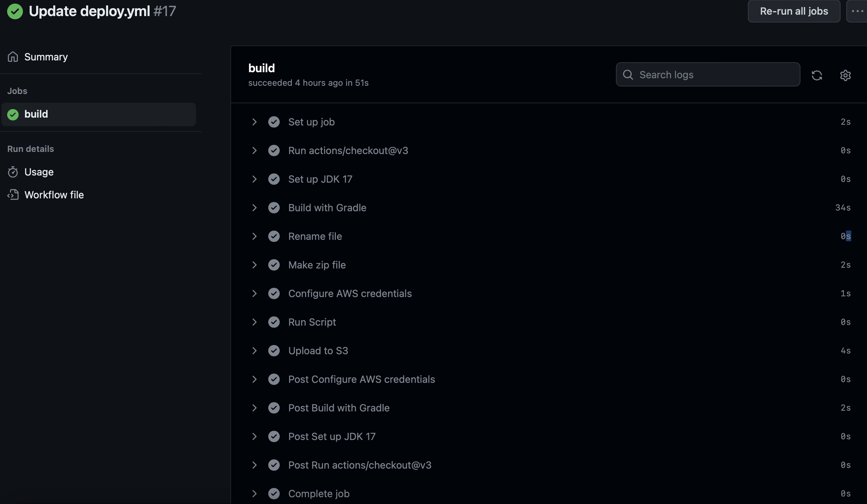Click the refresh logs icon
Screen dimensions: 867x504
click(x=817, y=75)
